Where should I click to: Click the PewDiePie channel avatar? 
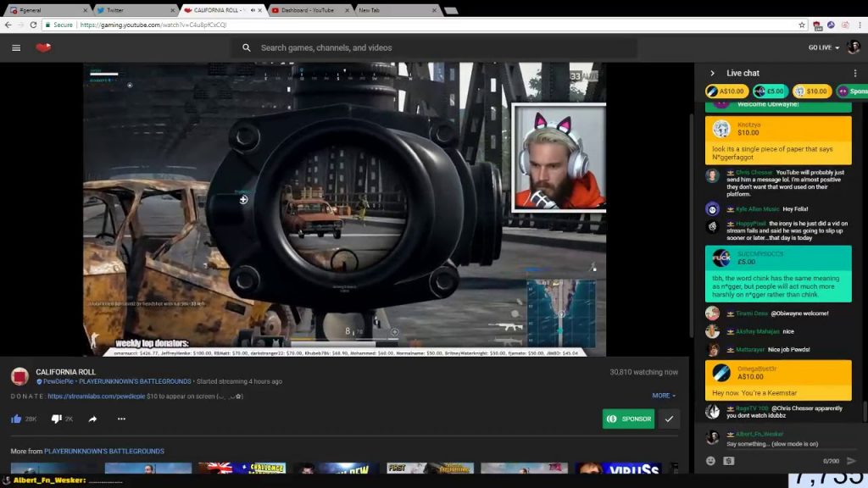pos(20,376)
